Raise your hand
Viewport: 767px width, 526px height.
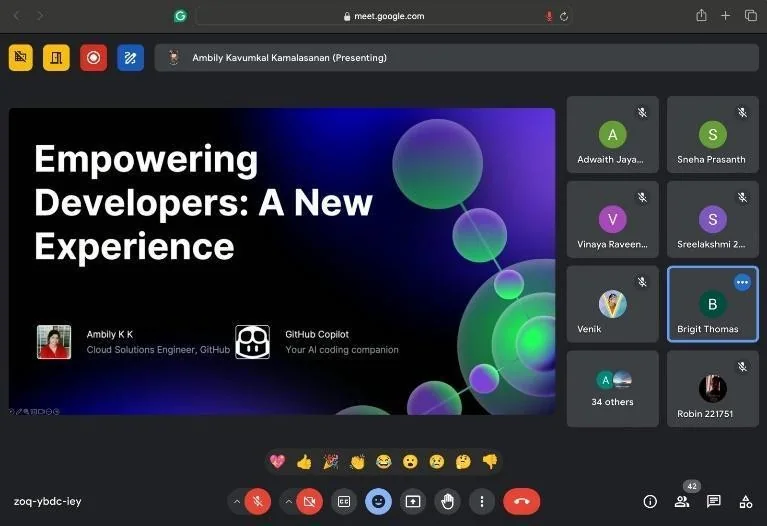tap(448, 502)
